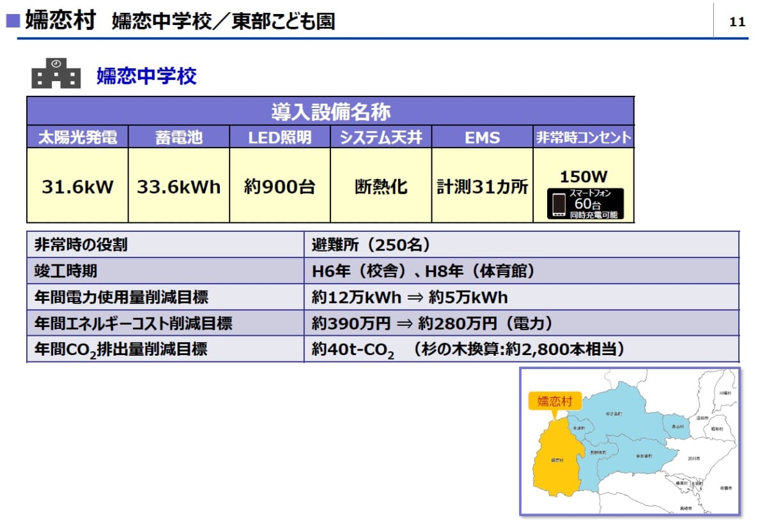
Task: Click the blue 嬬恋中学校 heading
Action: (x=146, y=76)
